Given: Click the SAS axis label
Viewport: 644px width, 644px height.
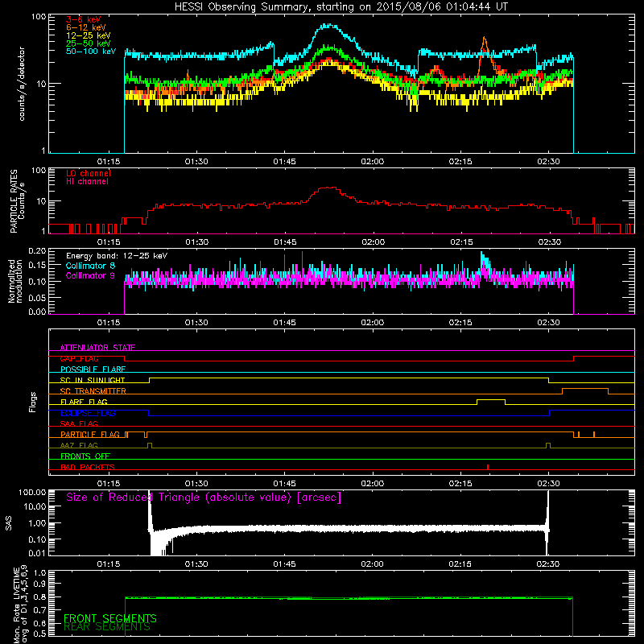Looking at the screenshot, I should (x=9, y=523).
